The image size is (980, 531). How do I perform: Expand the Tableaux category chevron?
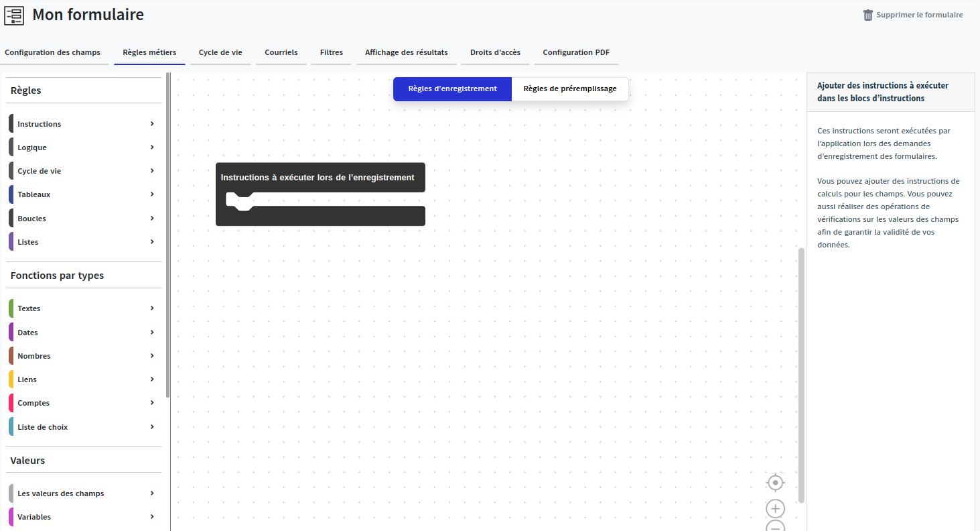(152, 194)
